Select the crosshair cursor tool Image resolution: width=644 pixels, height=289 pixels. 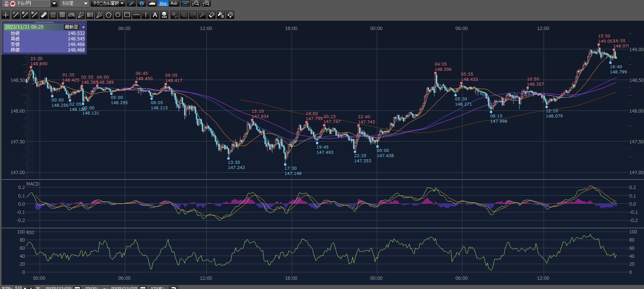click(x=6, y=15)
